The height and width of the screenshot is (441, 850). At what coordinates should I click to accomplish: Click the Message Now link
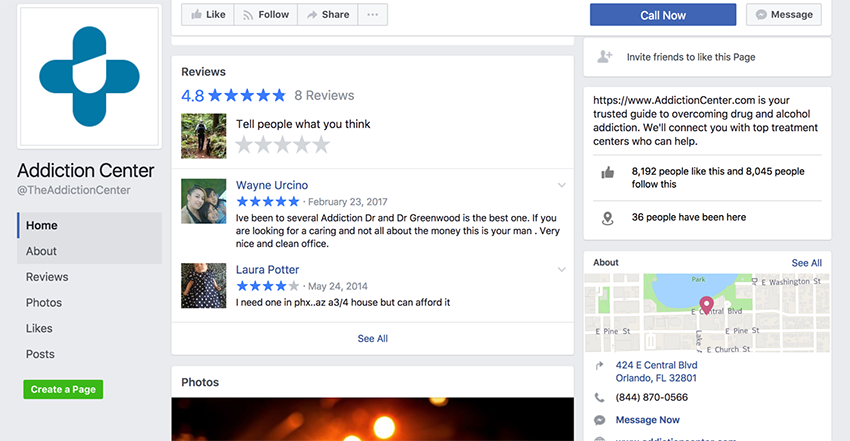click(x=647, y=420)
